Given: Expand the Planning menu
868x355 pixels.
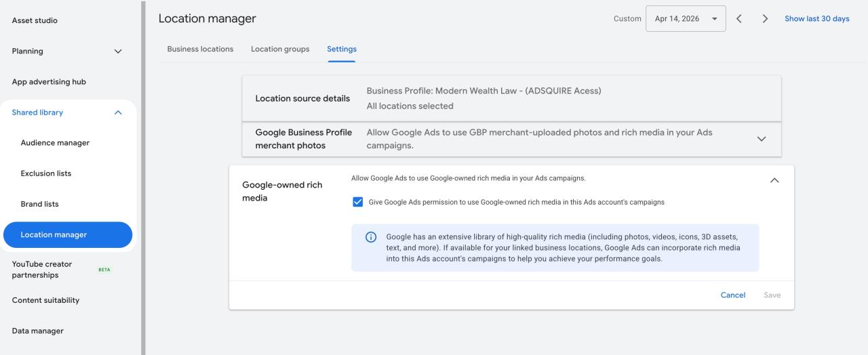Looking at the screenshot, I should click(118, 51).
